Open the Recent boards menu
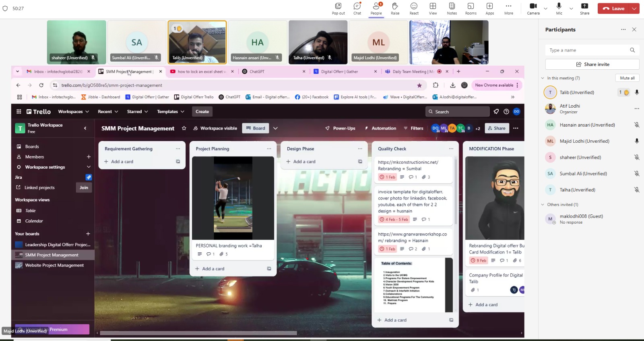 (x=108, y=112)
